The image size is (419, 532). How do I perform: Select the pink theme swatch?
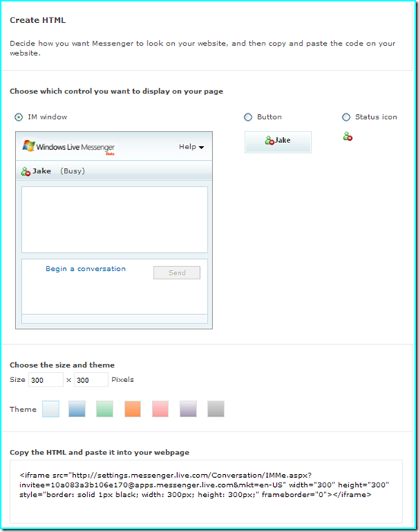coord(160,409)
